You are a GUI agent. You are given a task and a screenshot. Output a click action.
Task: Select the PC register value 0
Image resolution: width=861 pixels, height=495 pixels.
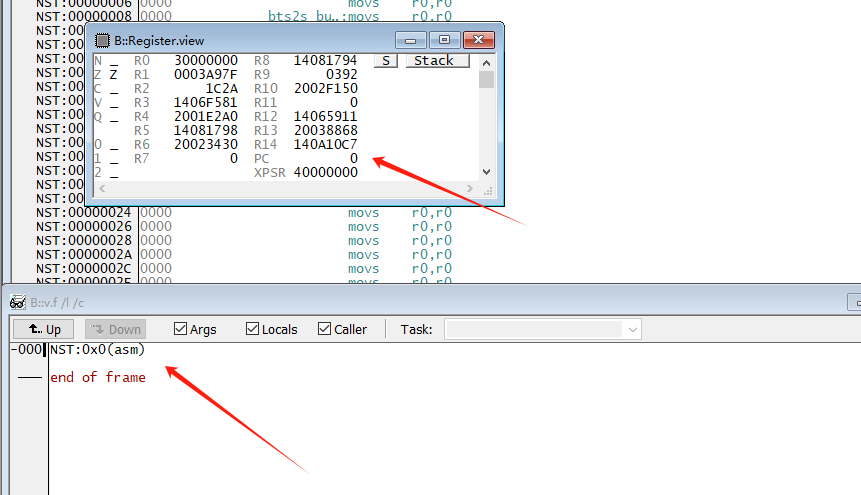click(354, 158)
